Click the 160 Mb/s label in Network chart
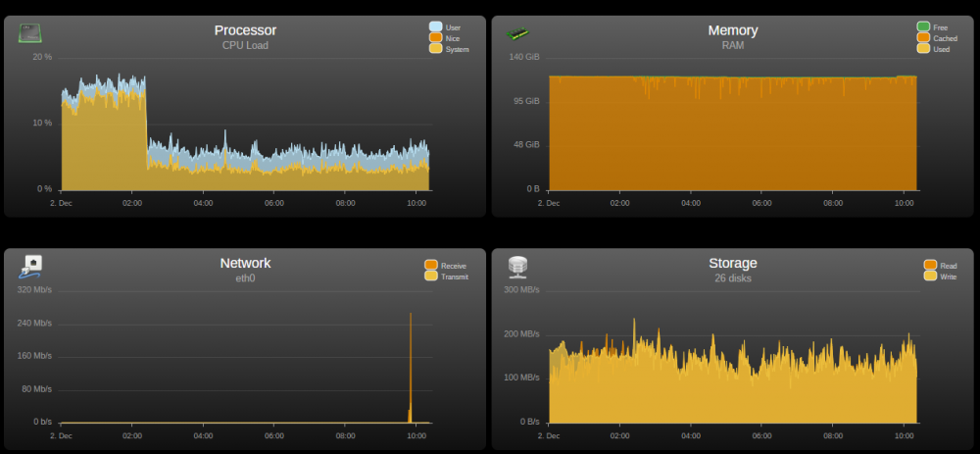 click(34, 356)
